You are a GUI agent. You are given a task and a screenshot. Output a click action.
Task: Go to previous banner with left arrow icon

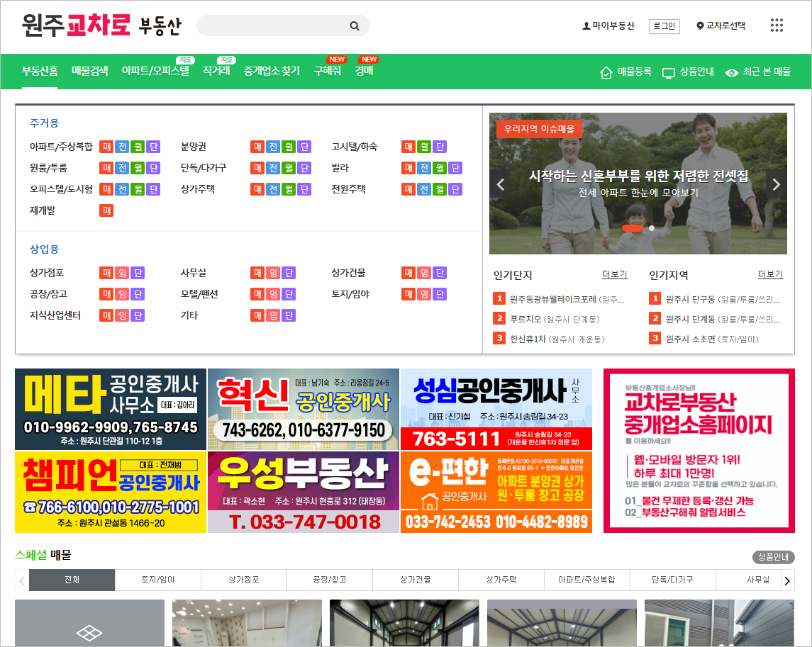pos(500,184)
